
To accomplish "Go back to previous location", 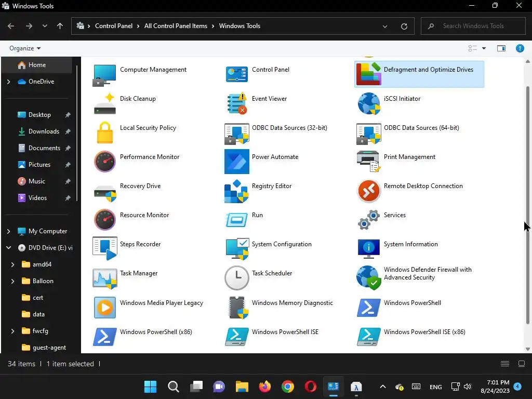I will [11, 26].
